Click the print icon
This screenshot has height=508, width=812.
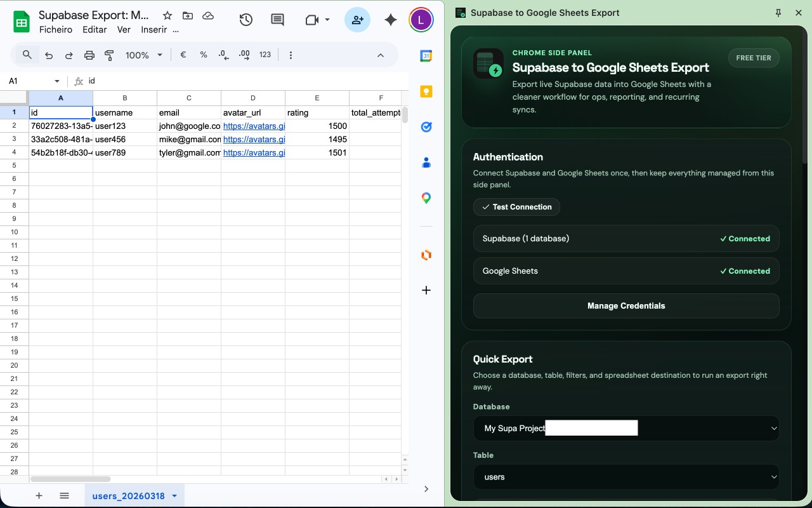tap(89, 55)
